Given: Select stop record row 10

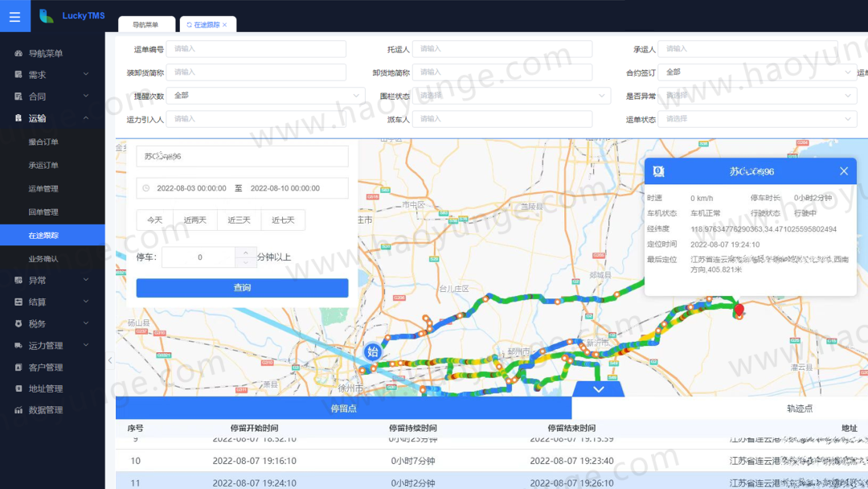Looking at the screenshot, I should (x=492, y=461).
